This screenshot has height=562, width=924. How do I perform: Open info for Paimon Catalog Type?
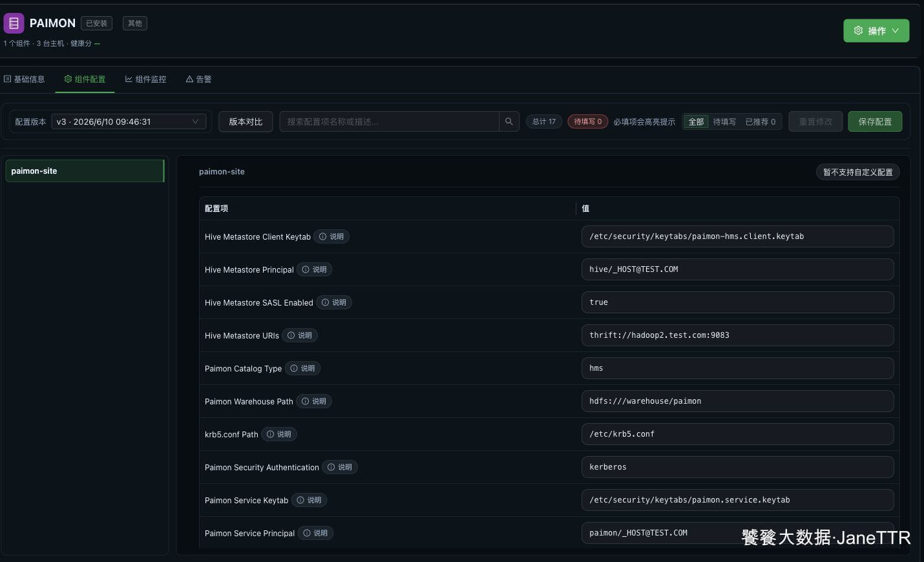302,369
